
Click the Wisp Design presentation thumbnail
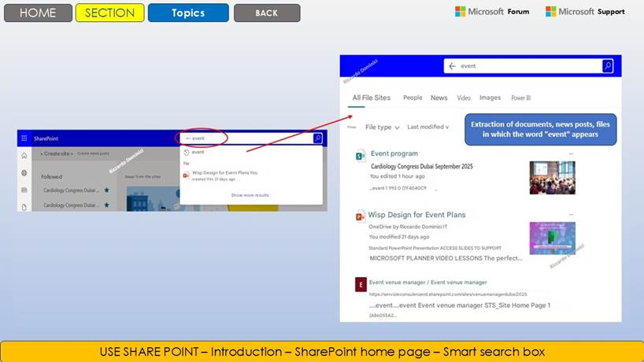(x=552, y=238)
